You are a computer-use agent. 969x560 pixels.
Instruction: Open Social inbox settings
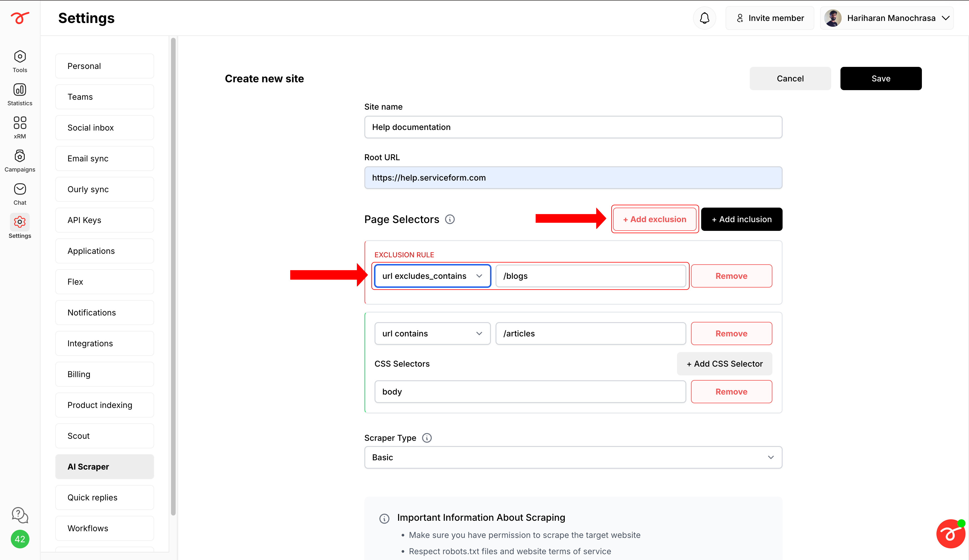[x=105, y=128]
